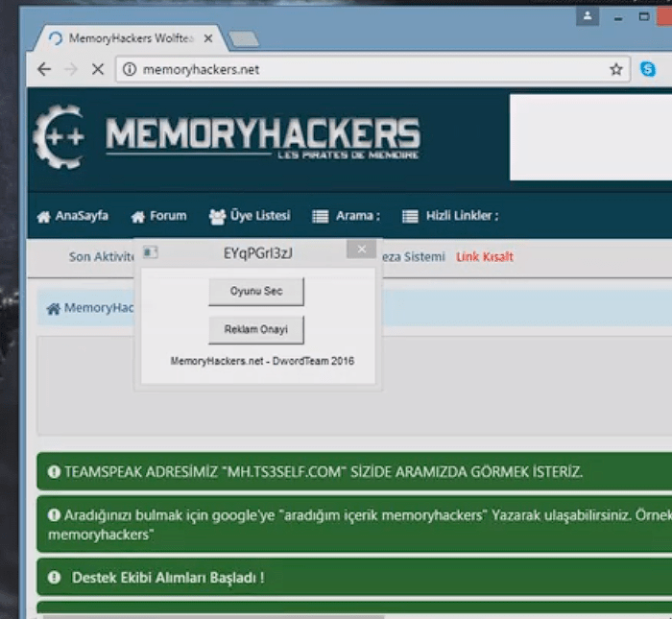Maximize the Chrome browser window
The image size is (672, 619).
[643, 16]
